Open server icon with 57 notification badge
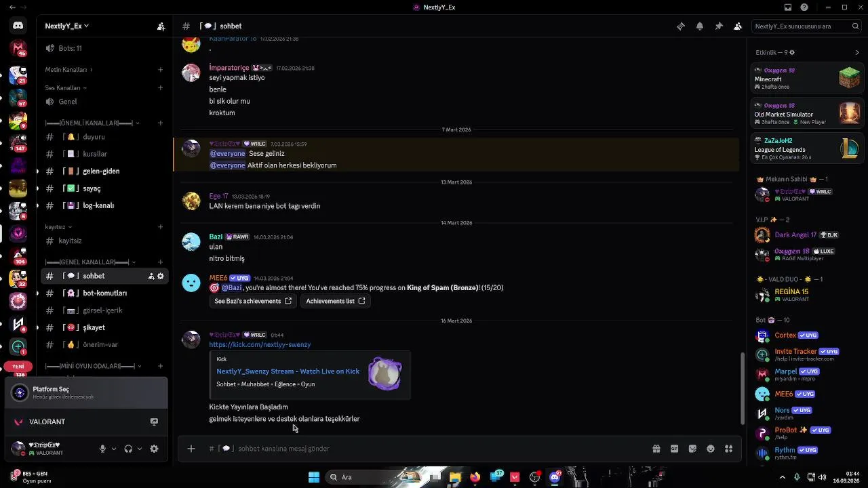Screen dimensions: 868x488 pyautogui.click(x=18, y=98)
